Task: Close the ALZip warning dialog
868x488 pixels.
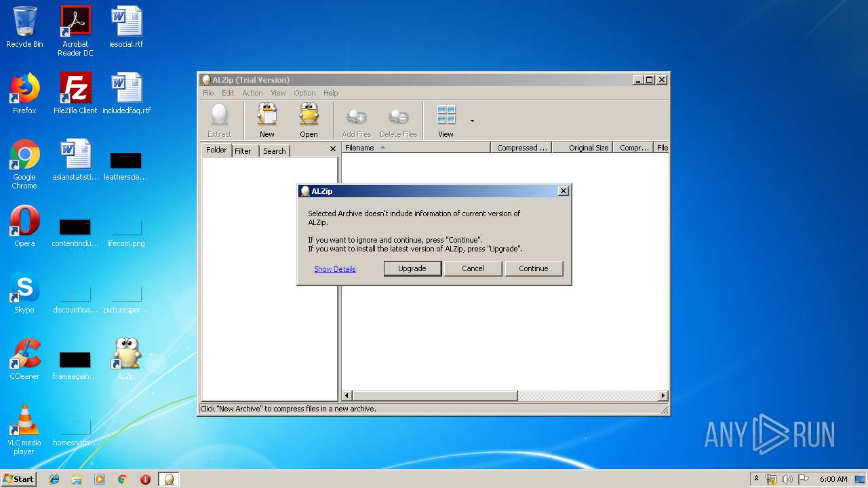Action: [563, 191]
